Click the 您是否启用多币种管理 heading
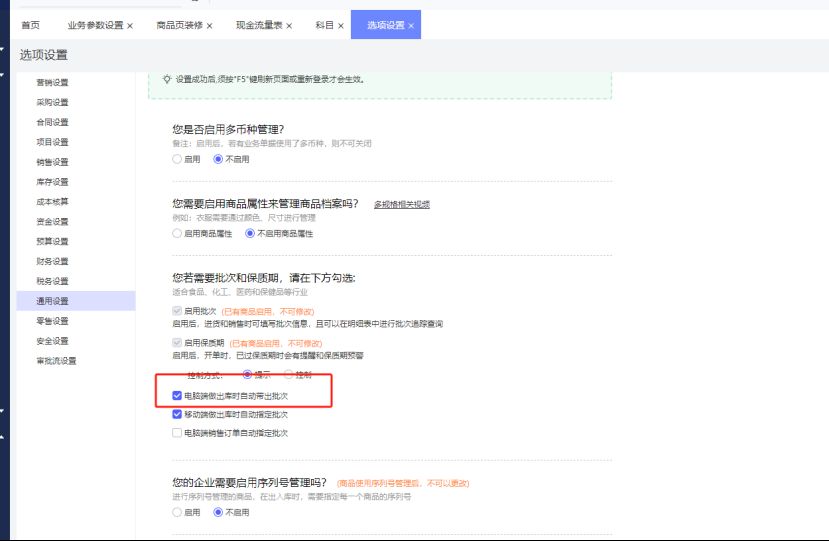Viewport: 829px width, 541px height. point(228,130)
